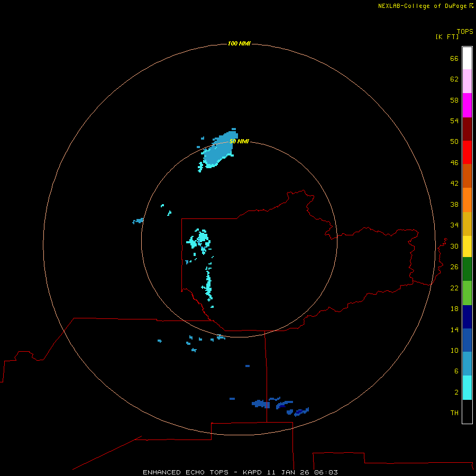The width and height of the screenshot is (476, 476).
Task: Click the yellow swatch at 34 K FT
Action: [x=467, y=246]
